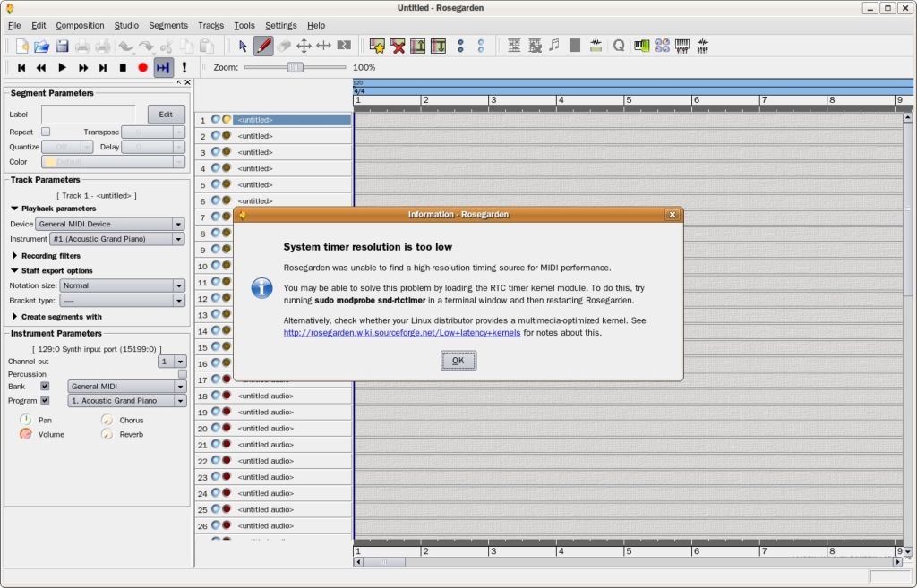Click the horizontal scrollbar thumb
The height and width of the screenshot is (588, 917).
pos(384,562)
